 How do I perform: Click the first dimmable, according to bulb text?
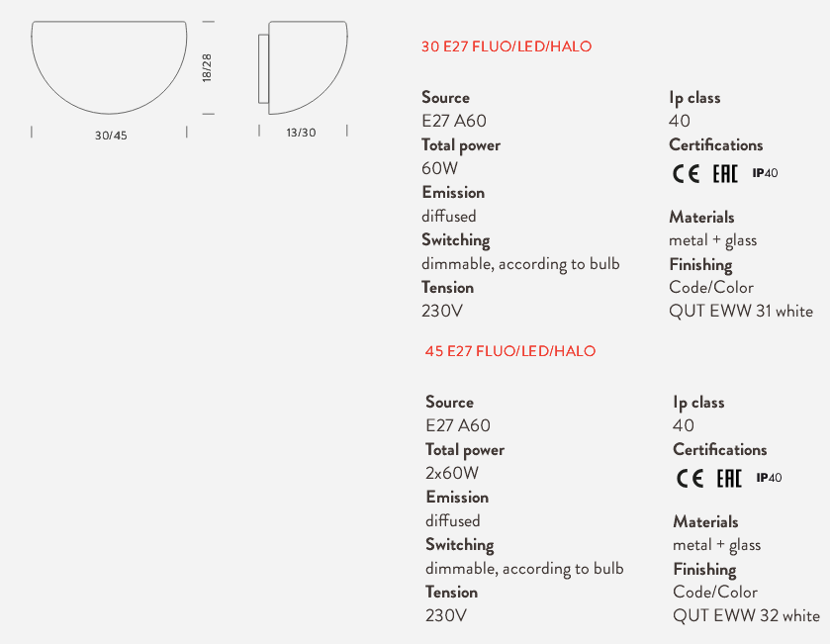point(520,264)
